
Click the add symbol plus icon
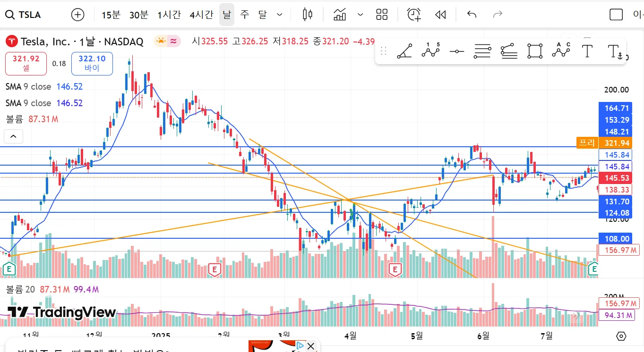[x=77, y=15]
